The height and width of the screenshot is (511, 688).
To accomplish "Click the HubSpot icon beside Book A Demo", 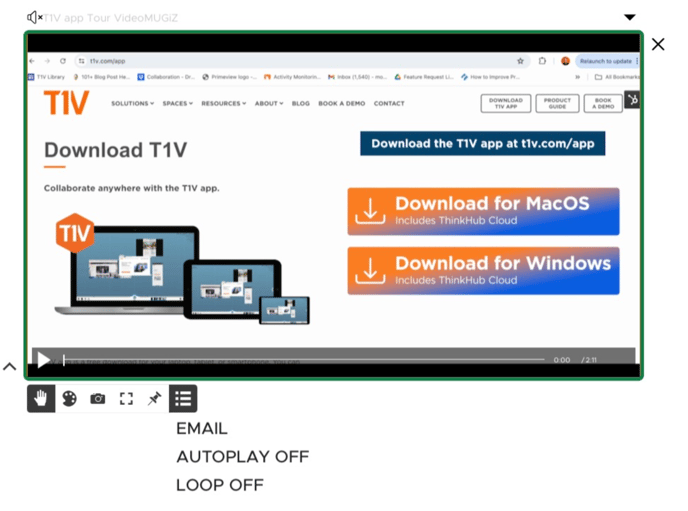I will pos(632,100).
